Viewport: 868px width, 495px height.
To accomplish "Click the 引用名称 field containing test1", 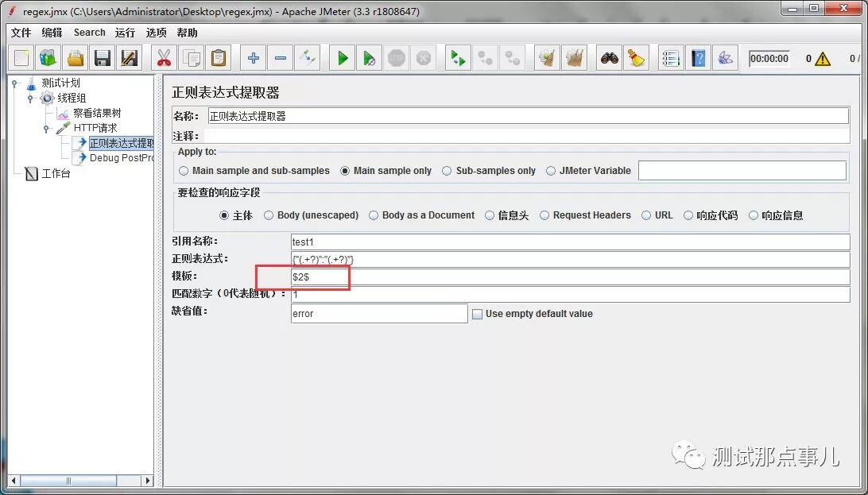I will click(570, 242).
